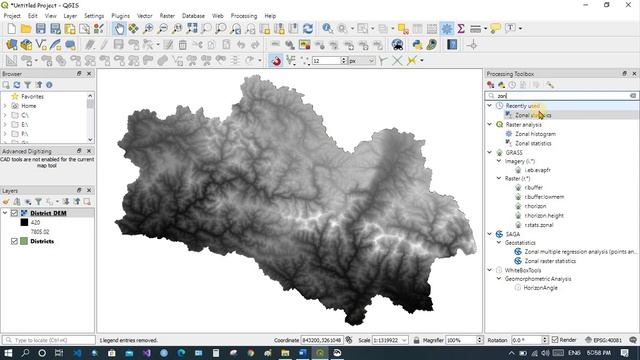Clear the toolbox search field
This screenshot has width=640, height=360.
[633, 96]
